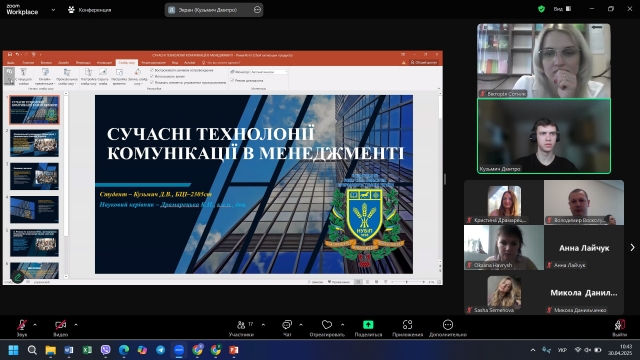Click the green Поделиться share screen button
The image size is (640, 360).
coord(368,328)
